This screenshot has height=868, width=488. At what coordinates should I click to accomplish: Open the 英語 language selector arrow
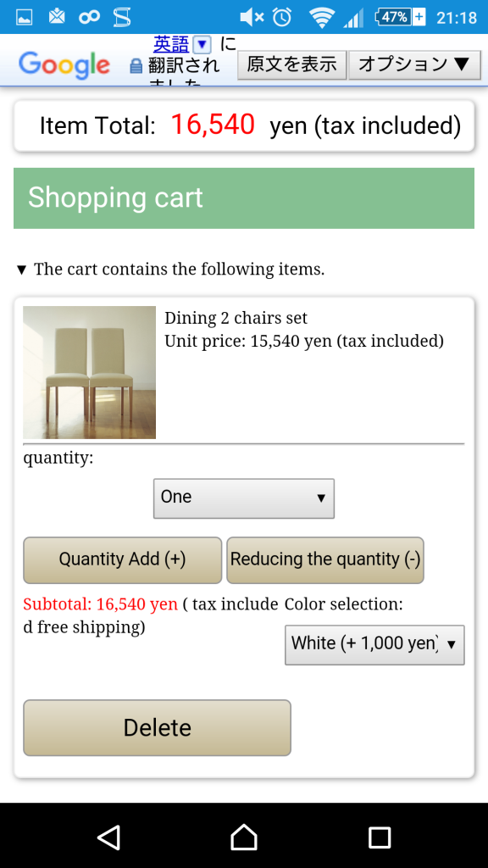pyautogui.click(x=200, y=42)
